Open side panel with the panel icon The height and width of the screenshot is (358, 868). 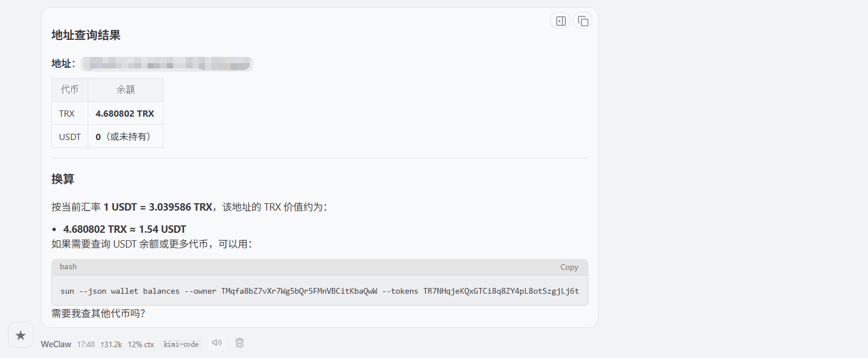click(x=560, y=21)
